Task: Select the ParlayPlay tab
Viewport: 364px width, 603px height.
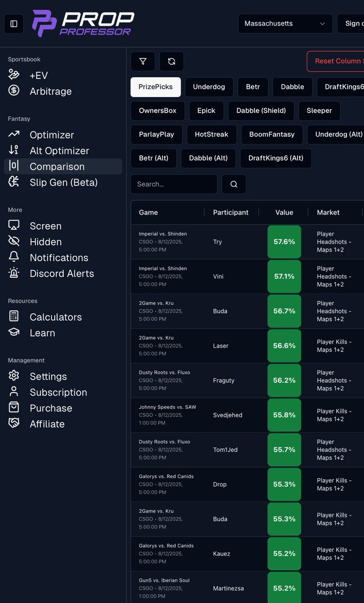Action: pos(157,134)
